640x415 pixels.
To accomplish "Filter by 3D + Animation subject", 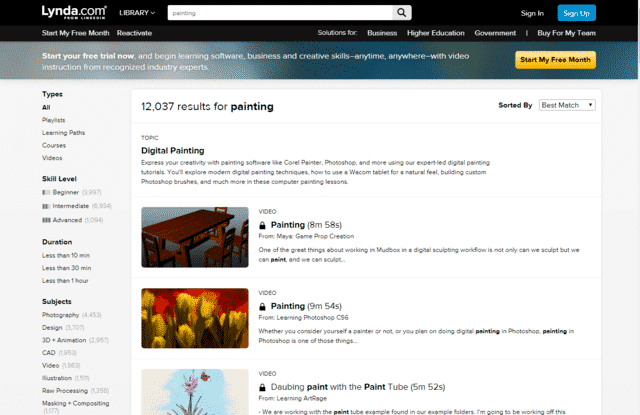I will coord(64,340).
